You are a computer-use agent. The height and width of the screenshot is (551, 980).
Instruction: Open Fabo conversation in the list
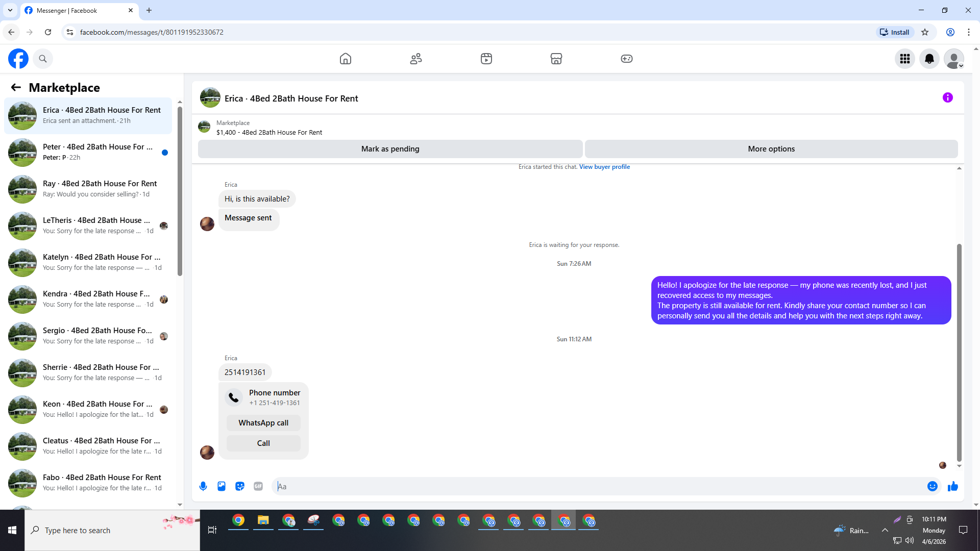[x=88, y=483]
